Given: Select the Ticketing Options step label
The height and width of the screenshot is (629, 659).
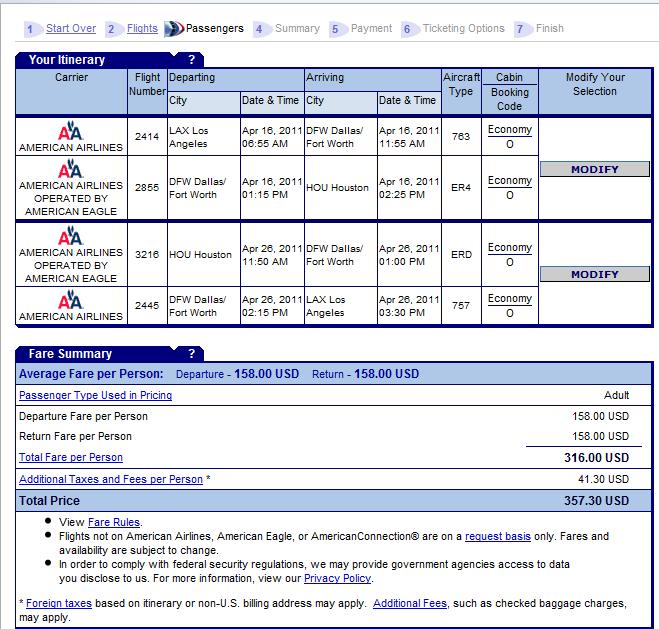Looking at the screenshot, I should pos(464,29).
